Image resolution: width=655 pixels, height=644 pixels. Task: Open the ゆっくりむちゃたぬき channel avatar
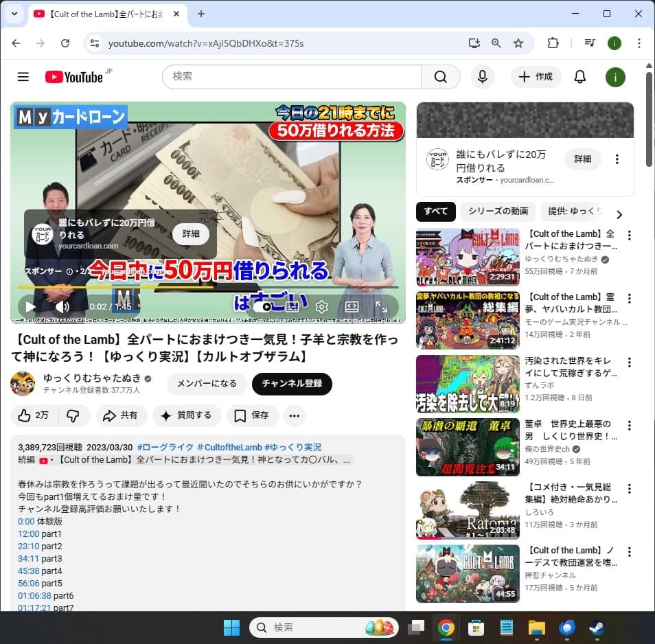coord(23,383)
